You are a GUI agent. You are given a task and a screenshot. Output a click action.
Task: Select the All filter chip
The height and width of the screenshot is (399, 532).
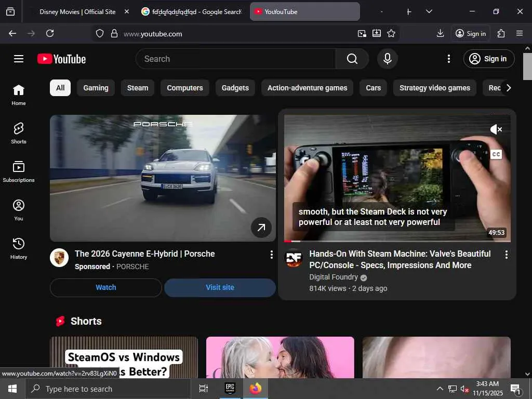(60, 88)
